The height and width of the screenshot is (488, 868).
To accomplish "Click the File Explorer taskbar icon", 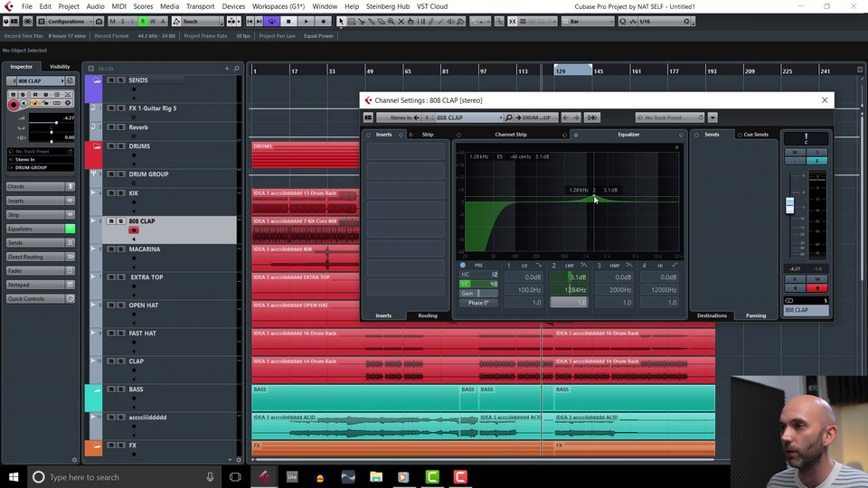I will (376, 477).
